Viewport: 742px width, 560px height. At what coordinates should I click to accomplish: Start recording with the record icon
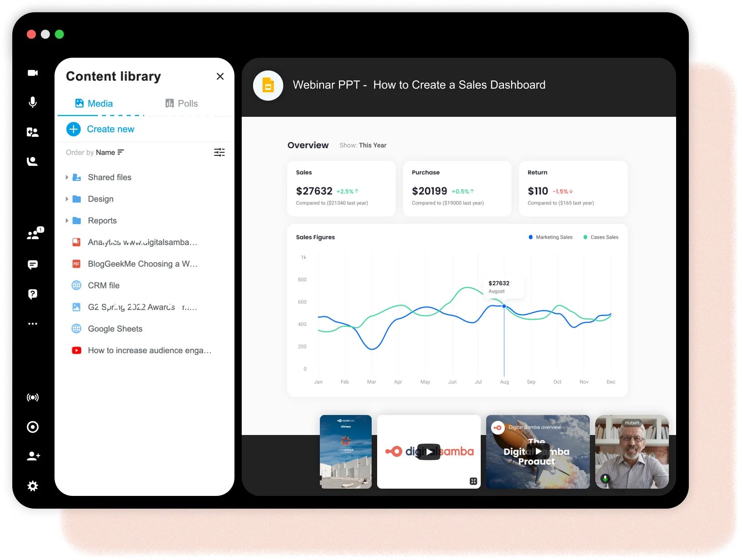click(33, 427)
